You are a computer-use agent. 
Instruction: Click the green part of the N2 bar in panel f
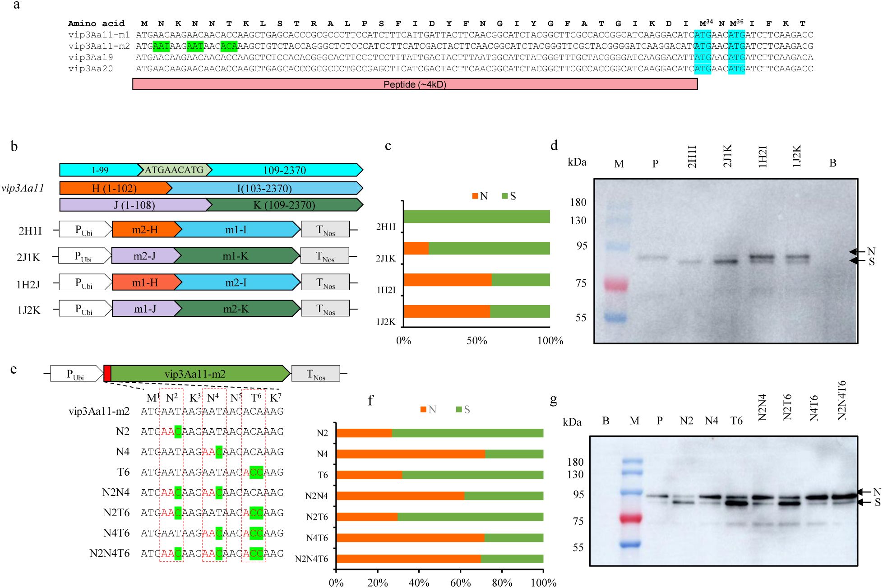[467, 433]
